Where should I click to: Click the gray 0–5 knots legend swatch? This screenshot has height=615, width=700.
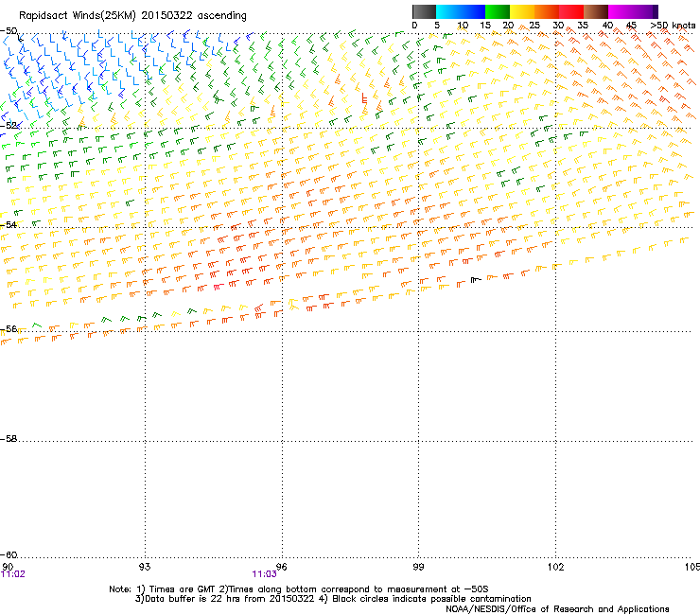tap(424, 11)
